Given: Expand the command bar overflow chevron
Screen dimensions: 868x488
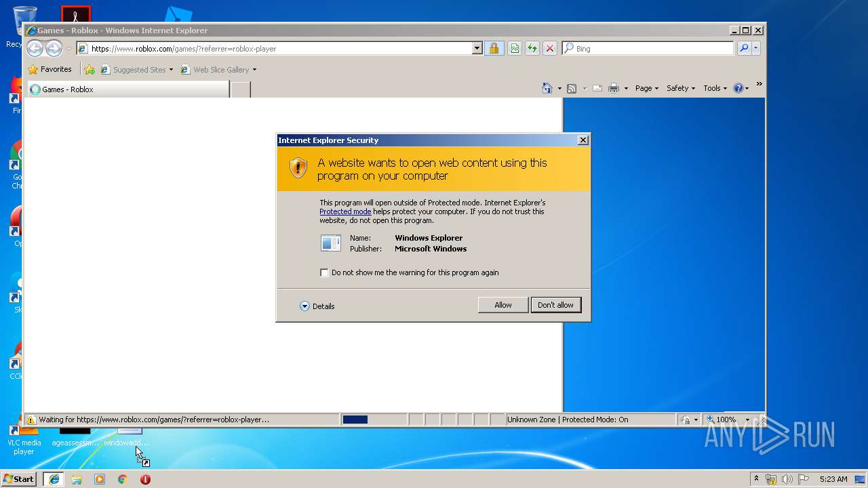Looking at the screenshot, I should (x=759, y=84).
